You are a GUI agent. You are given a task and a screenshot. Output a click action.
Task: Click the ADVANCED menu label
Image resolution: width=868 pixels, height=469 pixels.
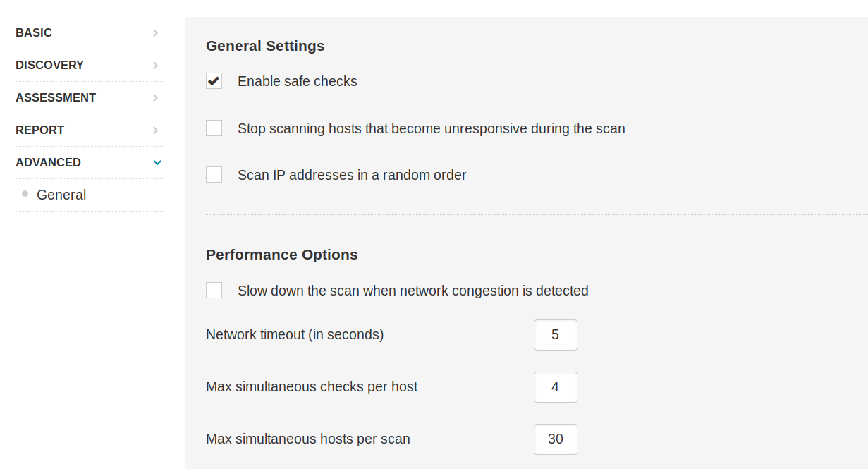[x=48, y=163]
